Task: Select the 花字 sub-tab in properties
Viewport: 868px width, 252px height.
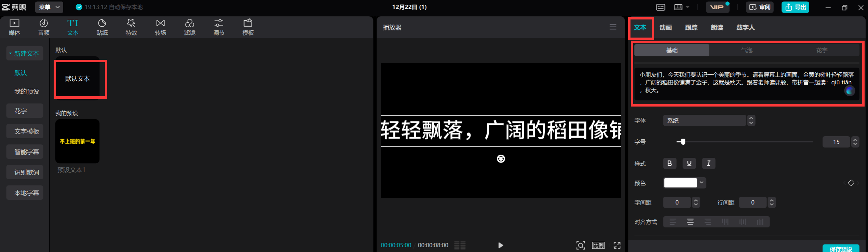Action: click(x=822, y=50)
